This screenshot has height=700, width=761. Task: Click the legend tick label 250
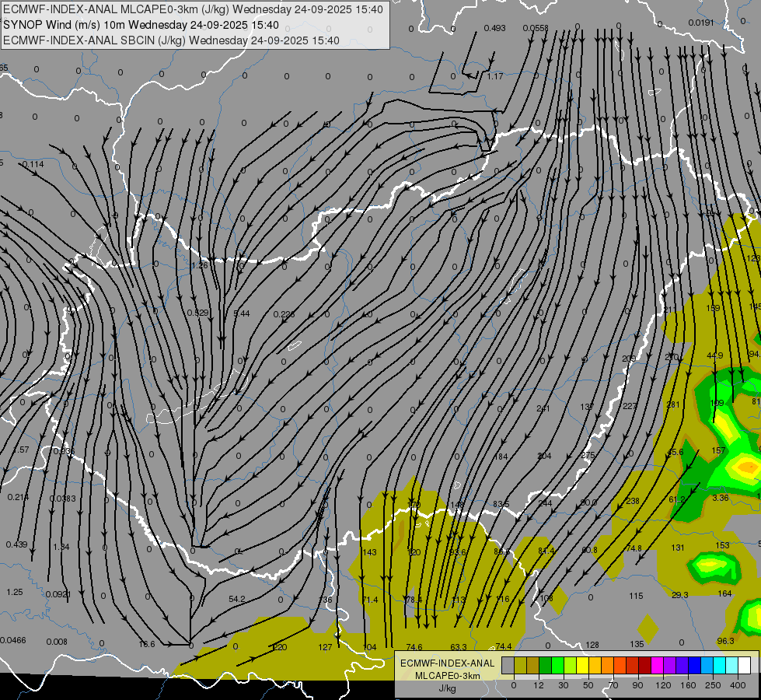(713, 685)
